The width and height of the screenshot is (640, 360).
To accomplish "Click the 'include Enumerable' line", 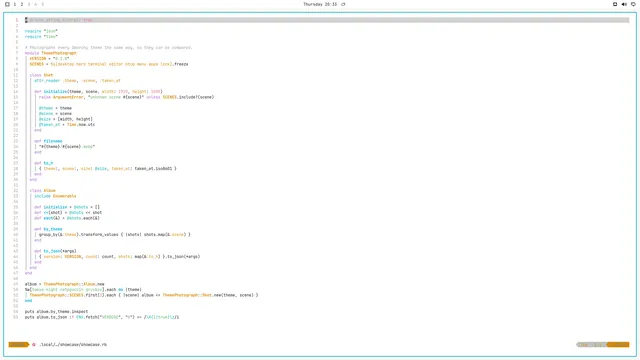I will coord(55,196).
